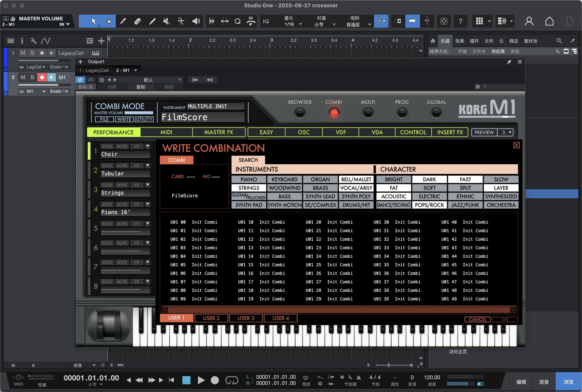Add a track with plus icon
This screenshot has height=392, width=582.
tap(101, 41)
